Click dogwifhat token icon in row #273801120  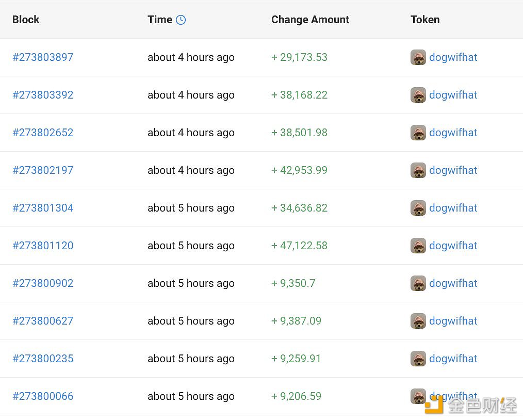418,246
